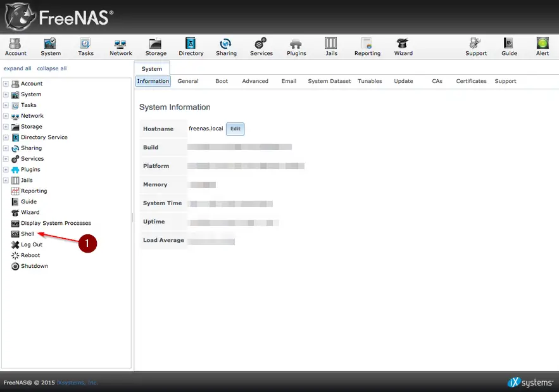Switch to the Tunables tab
559x392 pixels.
click(370, 81)
